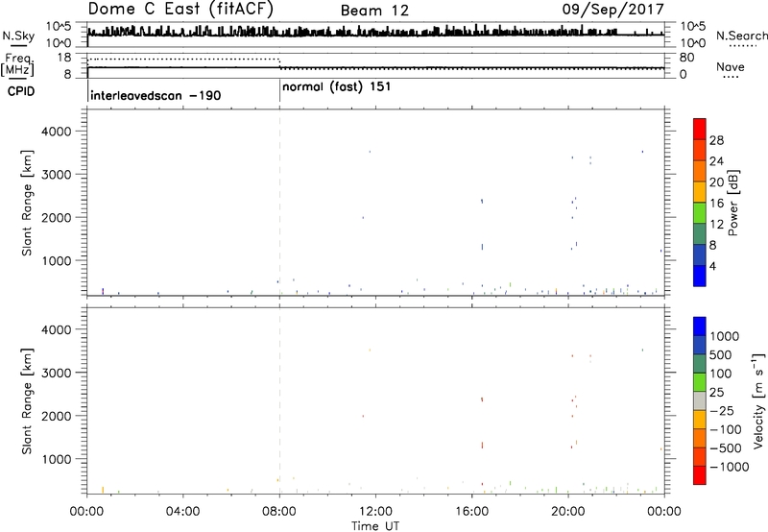768x532 pixels.
Task: Click the "Velocity [m s-1]" colorbar title
Action: tap(758, 400)
